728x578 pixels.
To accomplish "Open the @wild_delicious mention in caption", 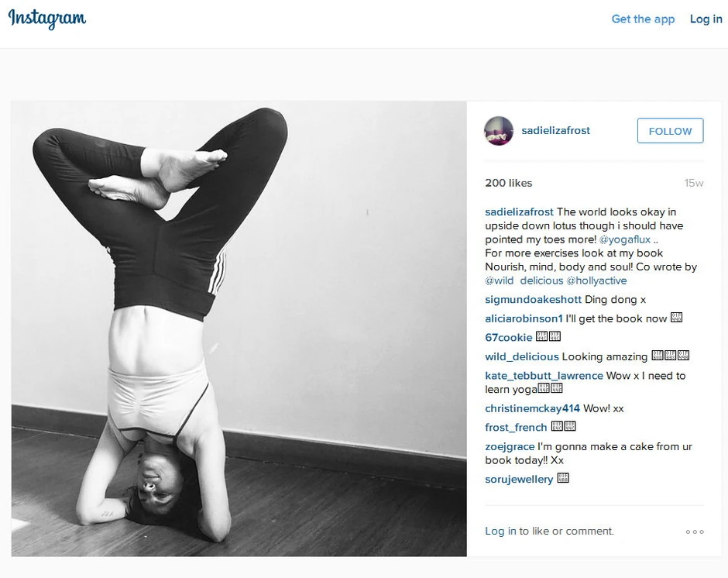I will 524,280.
